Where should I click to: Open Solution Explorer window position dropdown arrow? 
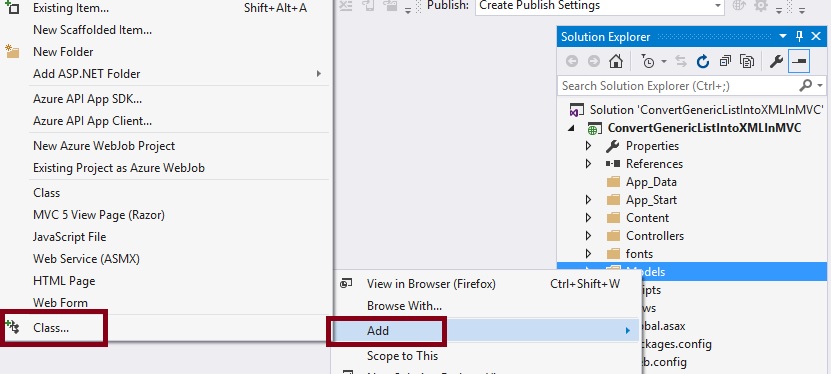click(x=783, y=36)
